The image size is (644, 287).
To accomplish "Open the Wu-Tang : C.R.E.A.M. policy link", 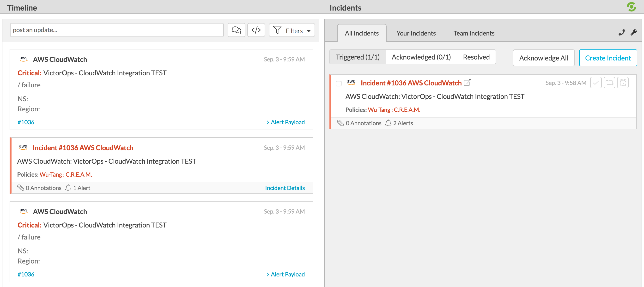I will [x=394, y=110].
